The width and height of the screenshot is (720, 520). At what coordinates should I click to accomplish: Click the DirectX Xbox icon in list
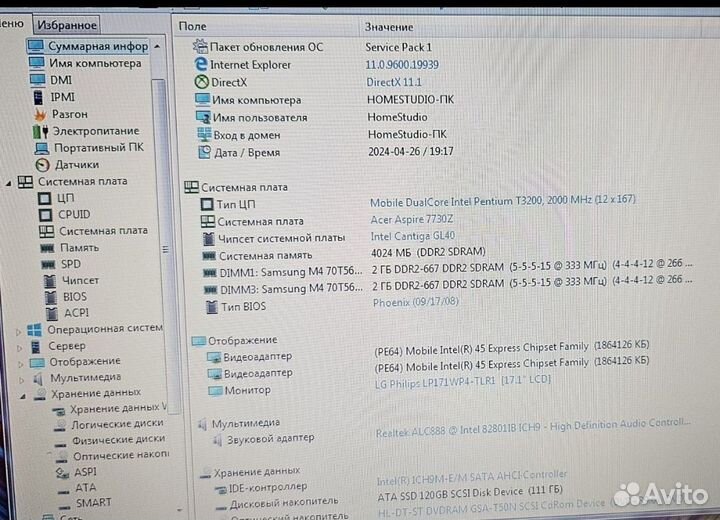202,82
